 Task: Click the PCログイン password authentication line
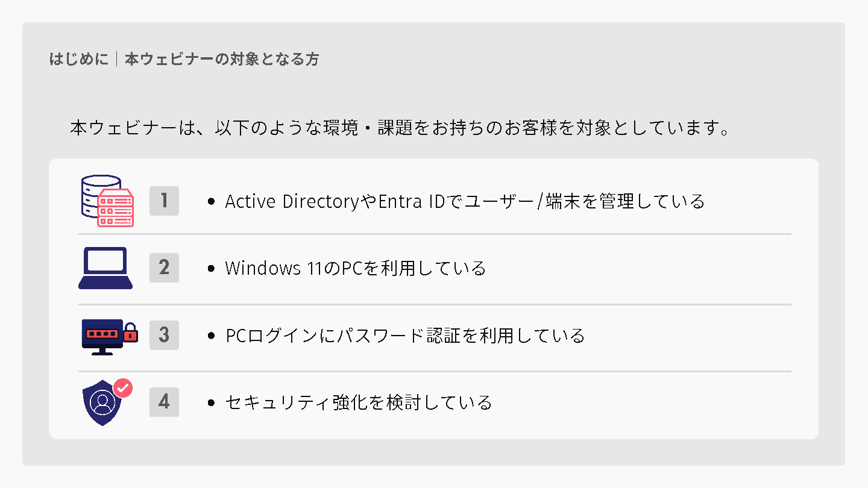point(405,336)
